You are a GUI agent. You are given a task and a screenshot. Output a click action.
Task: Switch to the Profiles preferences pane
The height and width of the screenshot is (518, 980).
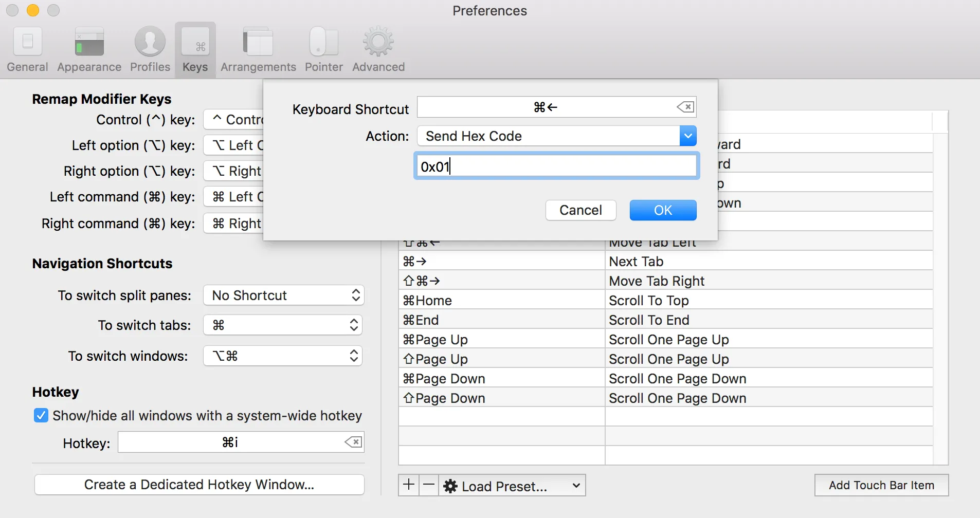(x=150, y=50)
